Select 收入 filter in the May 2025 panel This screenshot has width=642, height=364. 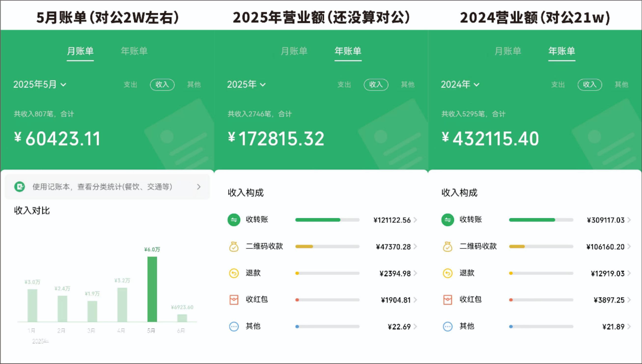coord(162,84)
